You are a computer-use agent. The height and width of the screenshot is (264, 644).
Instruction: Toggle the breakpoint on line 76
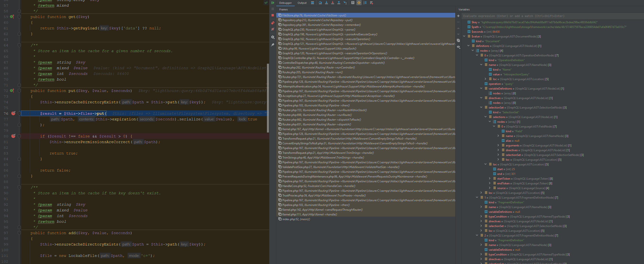(13, 113)
